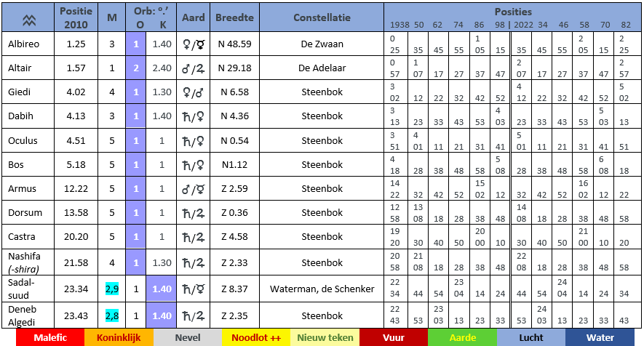Click the dark blue Water legend swatch

(x=600, y=337)
